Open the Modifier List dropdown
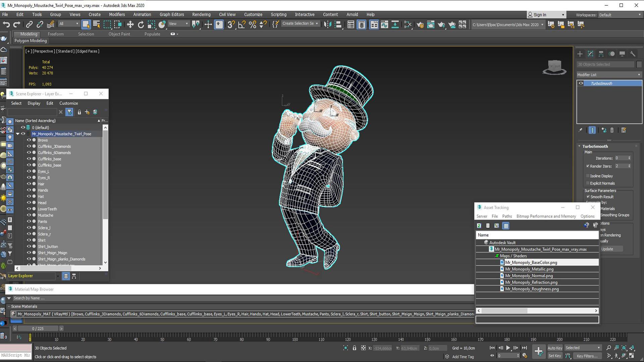This screenshot has height=362, width=644. [x=609, y=75]
